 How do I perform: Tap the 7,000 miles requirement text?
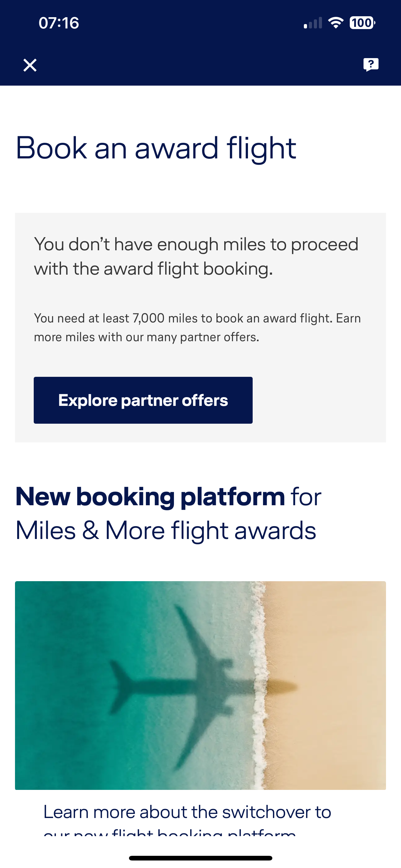coord(148,318)
